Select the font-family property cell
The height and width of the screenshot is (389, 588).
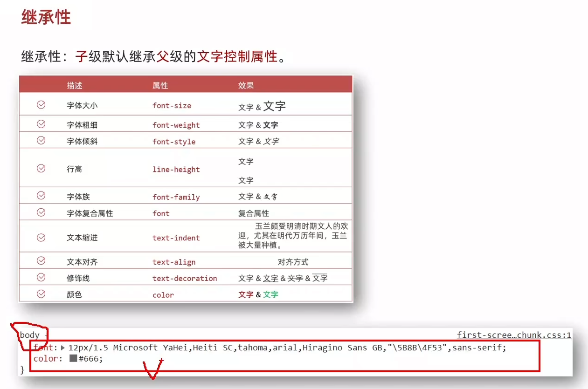tap(176, 197)
